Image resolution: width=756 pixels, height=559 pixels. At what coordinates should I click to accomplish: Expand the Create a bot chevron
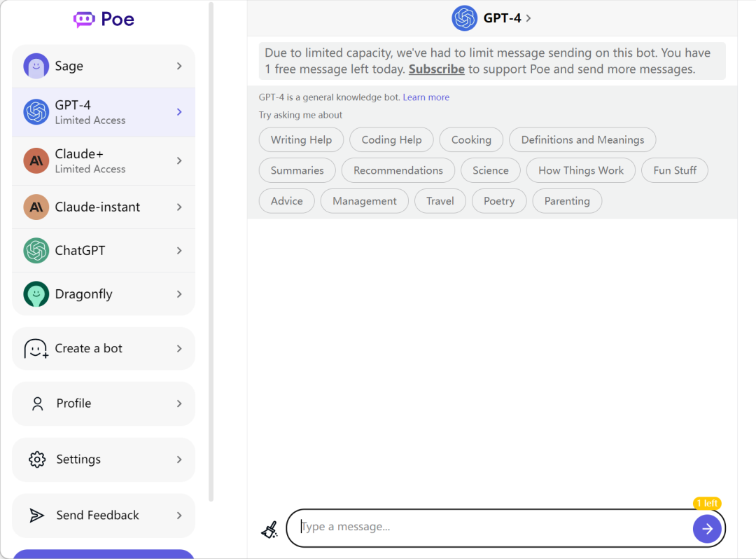179,349
